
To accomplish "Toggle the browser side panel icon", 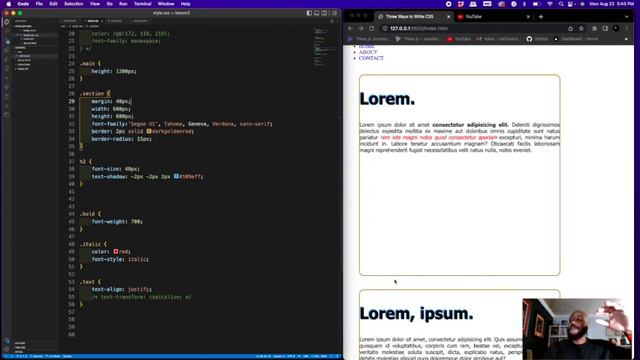I will [605, 29].
